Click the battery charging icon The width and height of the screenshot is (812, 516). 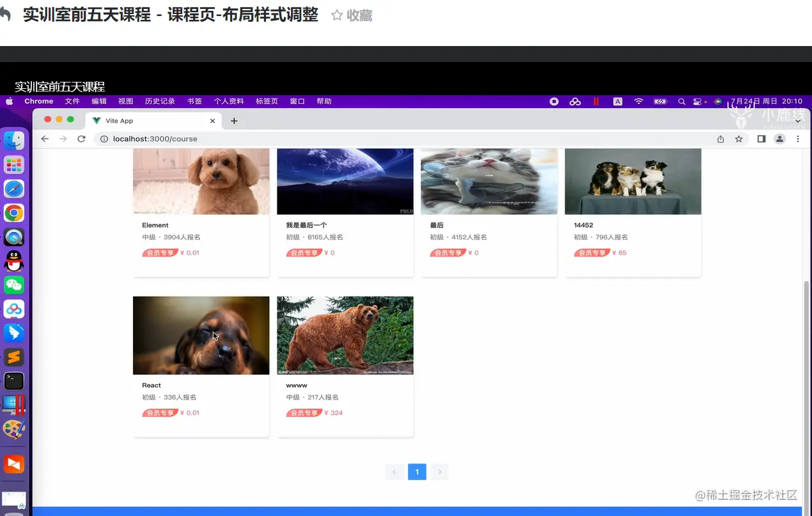[x=660, y=101]
